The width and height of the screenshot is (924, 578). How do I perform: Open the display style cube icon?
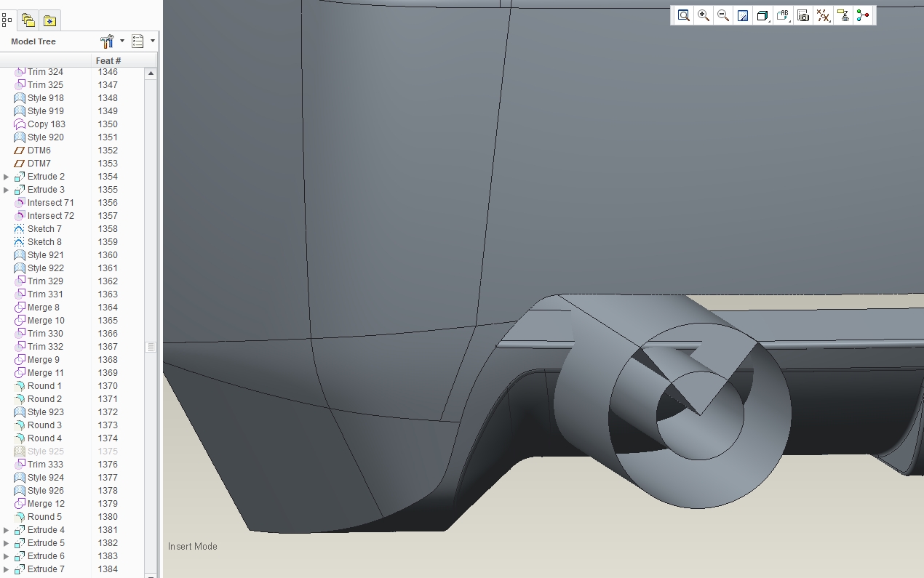point(762,15)
